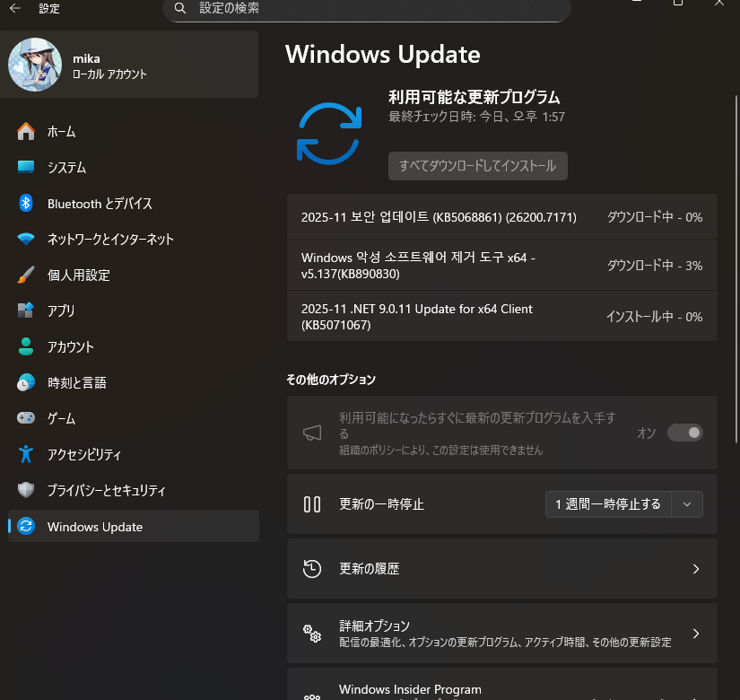
Task: Open プライバシーとセキュリティ settings
Action: [x=134, y=490]
